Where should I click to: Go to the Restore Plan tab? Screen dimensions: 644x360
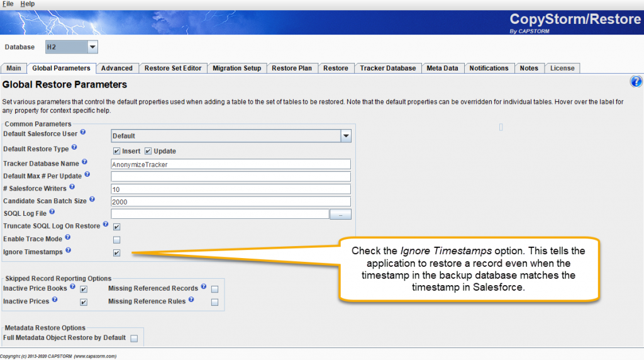[292, 68]
